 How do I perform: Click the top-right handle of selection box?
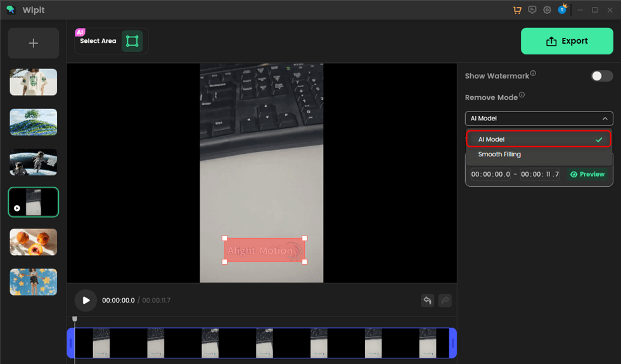coord(305,238)
